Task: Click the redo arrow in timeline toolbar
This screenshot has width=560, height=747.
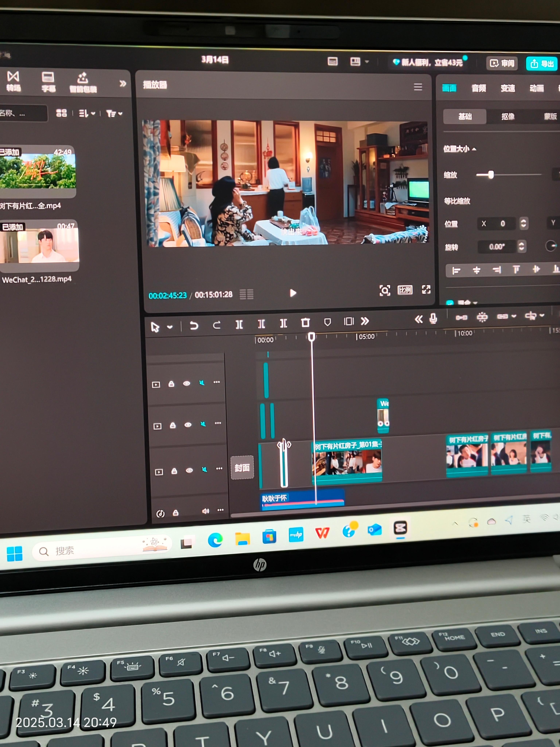Action: coord(217,325)
